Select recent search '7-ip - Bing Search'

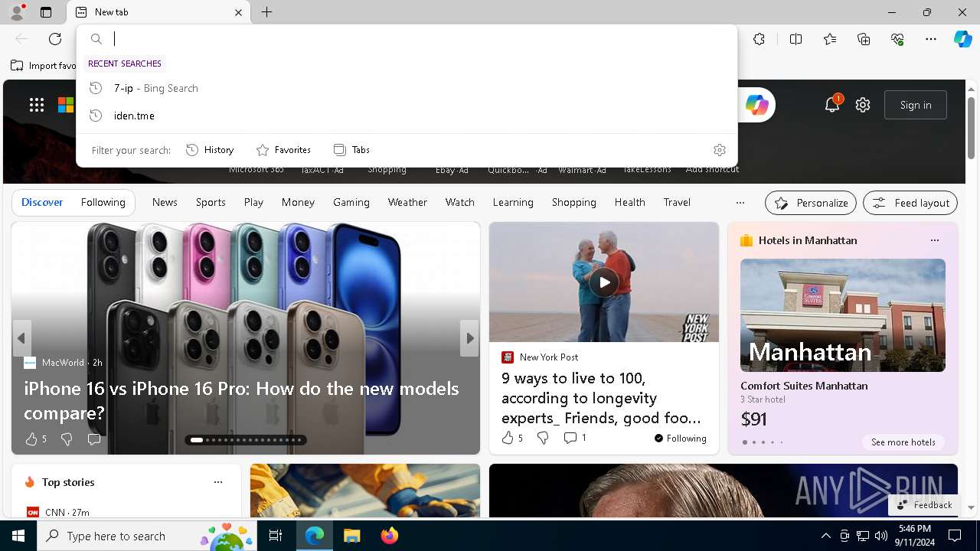pyautogui.click(x=407, y=88)
